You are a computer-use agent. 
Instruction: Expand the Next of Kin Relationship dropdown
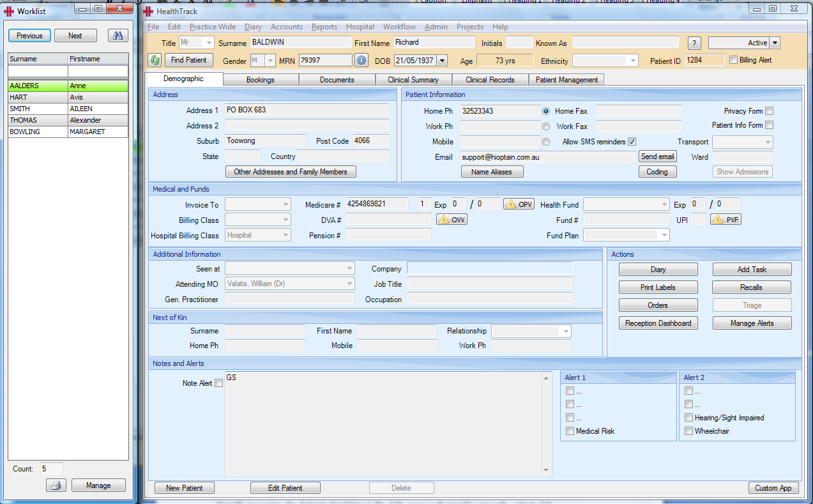click(566, 332)
